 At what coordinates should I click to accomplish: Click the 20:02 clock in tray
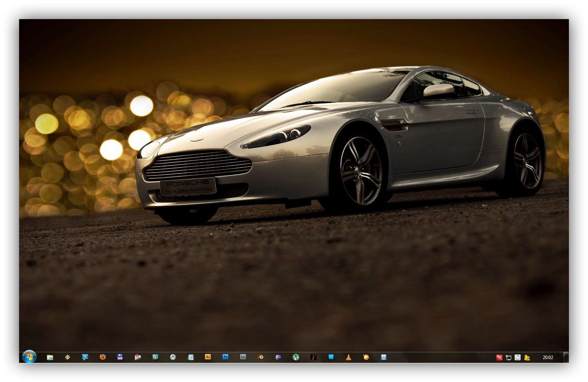coord(548,358)
